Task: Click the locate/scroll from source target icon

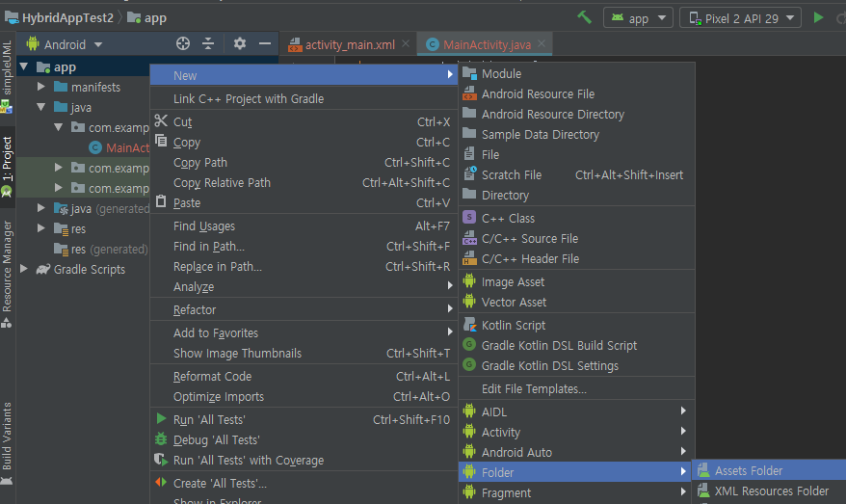Action: point(183,43)
